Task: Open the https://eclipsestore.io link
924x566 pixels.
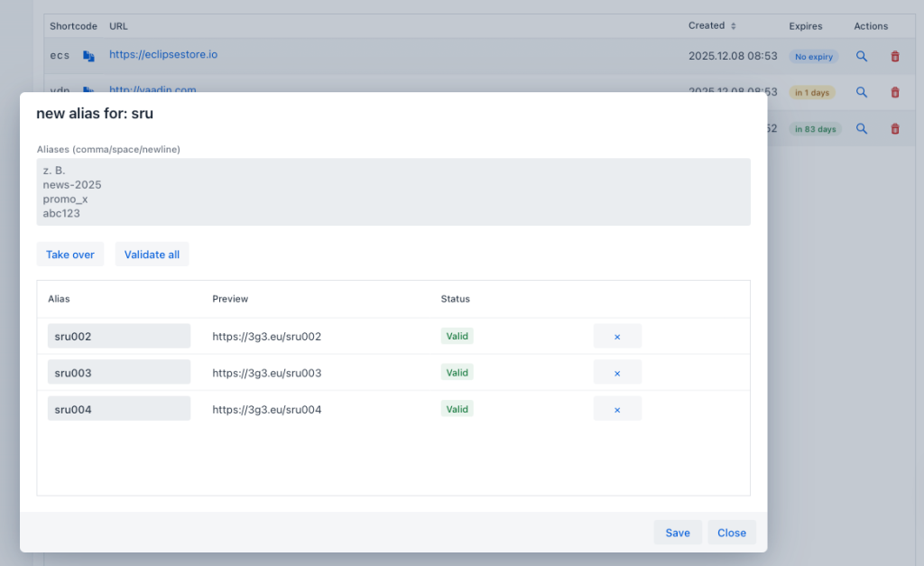Action: coord(163,54)
